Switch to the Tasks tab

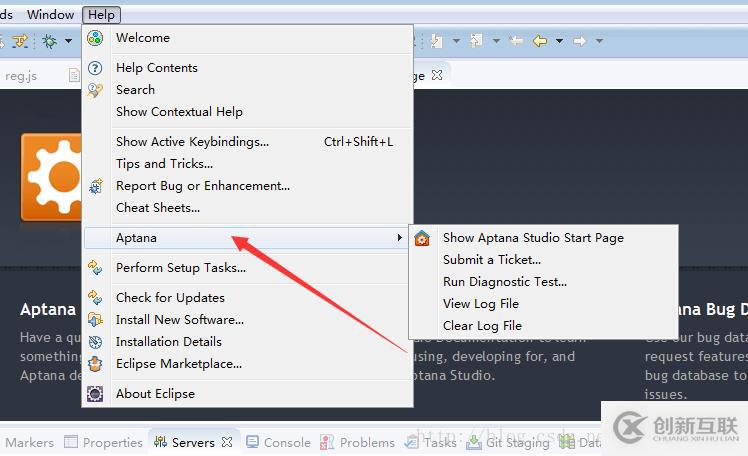431,442
